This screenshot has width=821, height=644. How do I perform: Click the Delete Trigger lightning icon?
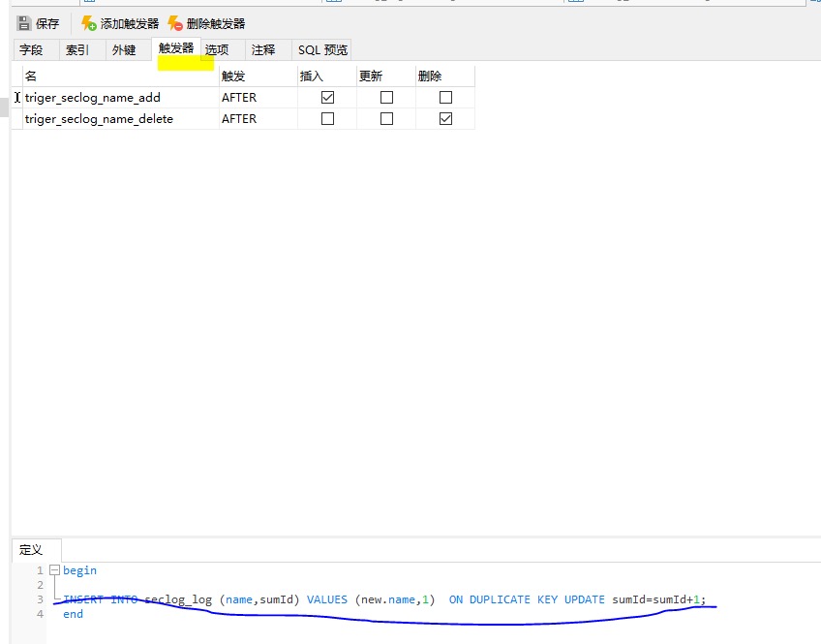coord(175,23)
